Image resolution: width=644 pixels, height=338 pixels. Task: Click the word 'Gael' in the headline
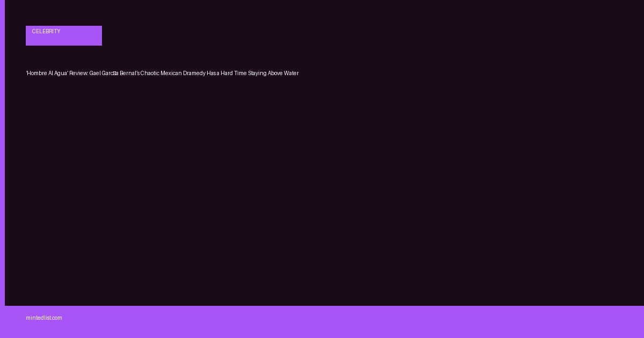coord(95,73)
